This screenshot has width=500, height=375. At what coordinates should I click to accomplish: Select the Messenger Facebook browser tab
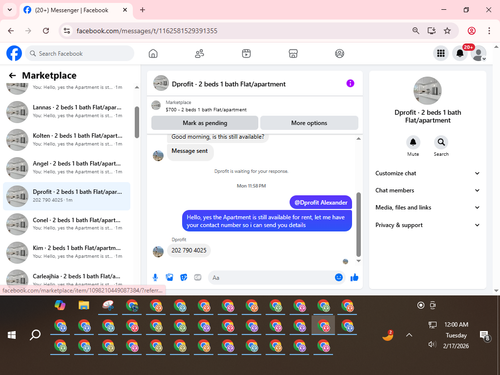(76, 10)
